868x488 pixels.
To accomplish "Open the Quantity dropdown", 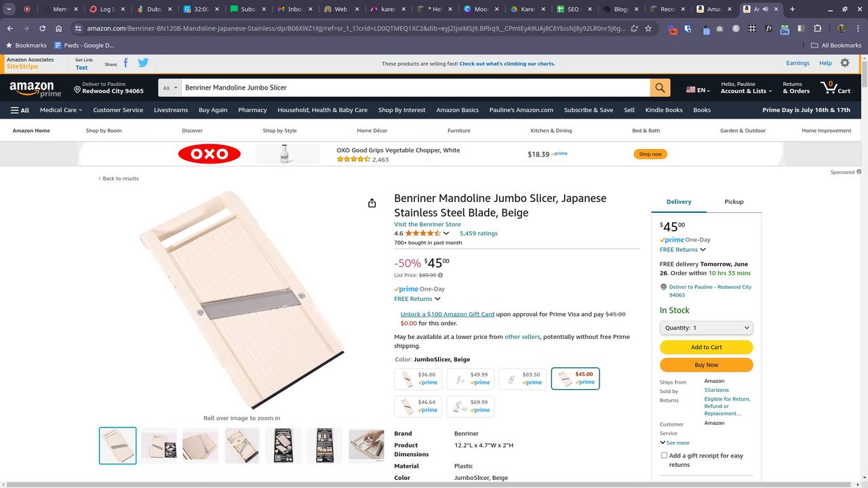I will (706, 328).
